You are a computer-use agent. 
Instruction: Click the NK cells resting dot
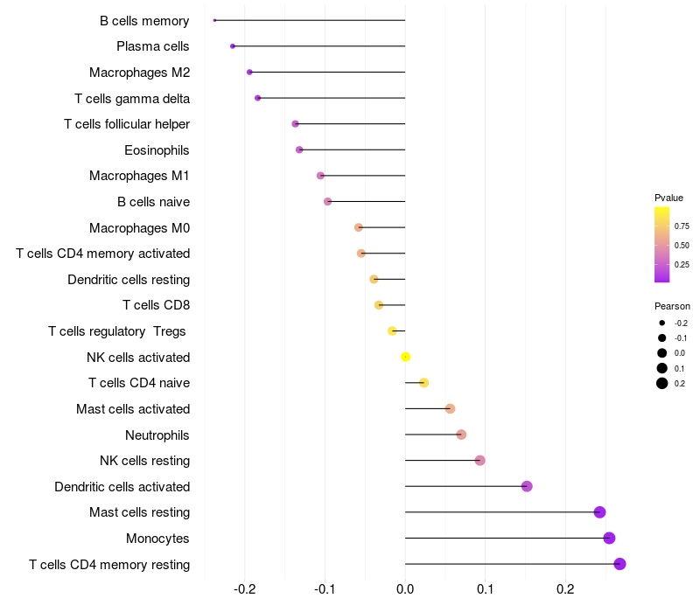pos(479,461)
